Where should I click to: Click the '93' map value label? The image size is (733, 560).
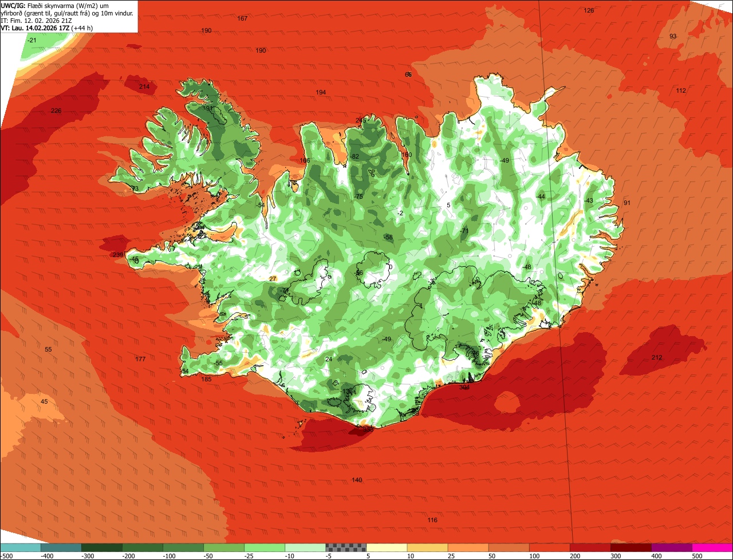673,36
